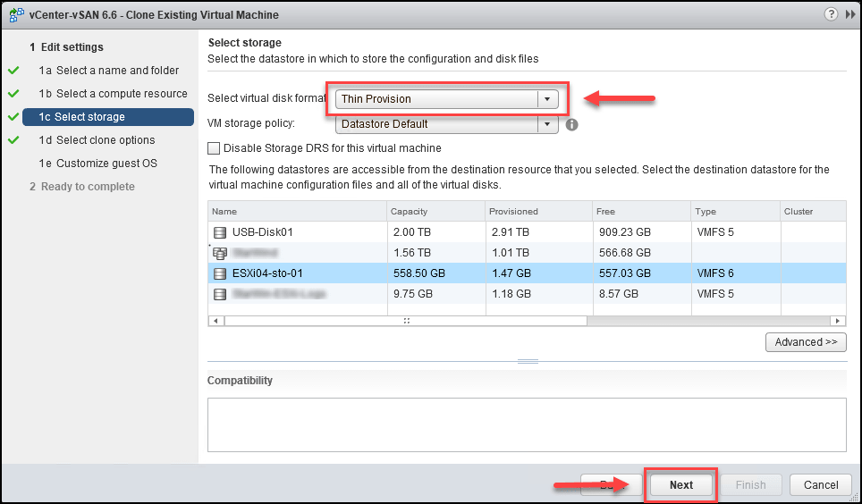Click the Datastore Default combo box
Viewport: 862px width, 504px height.
pyautogui.click(x=447, y=124)
